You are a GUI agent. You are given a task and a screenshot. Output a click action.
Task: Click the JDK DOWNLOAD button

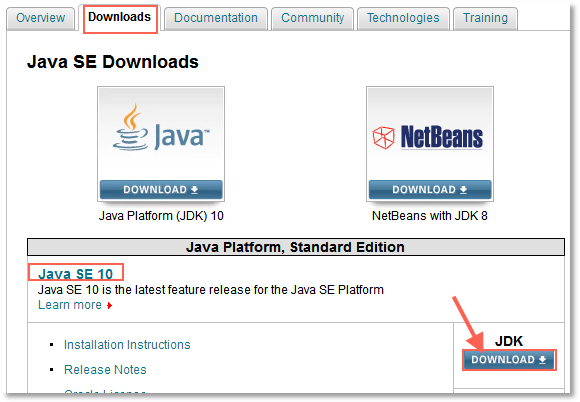[509, 360]
